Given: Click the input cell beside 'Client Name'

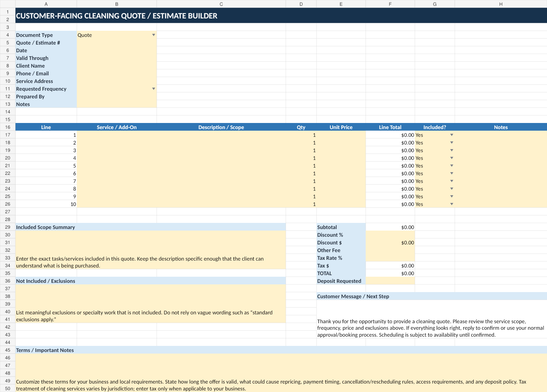Looking at the screenshot, I should pos(117,66).
